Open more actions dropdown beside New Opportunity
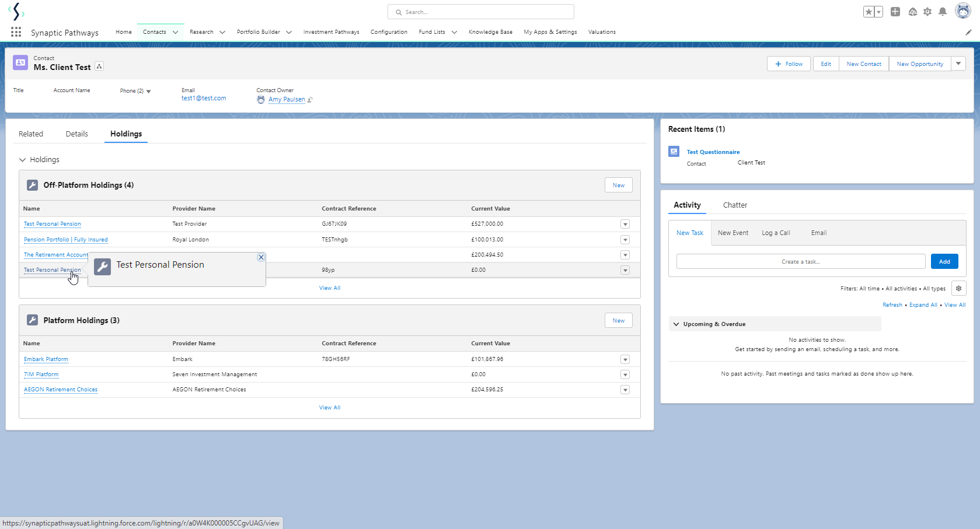The width and height of the screenshot is (980, 529). pos(958,64)
